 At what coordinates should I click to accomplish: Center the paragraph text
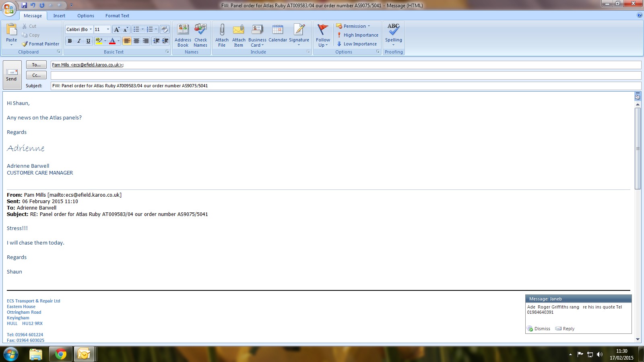click(x=136, y=41)
